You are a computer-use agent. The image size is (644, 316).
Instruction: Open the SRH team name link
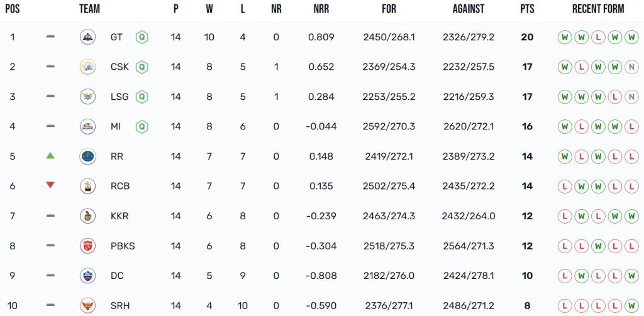[119, 305]
